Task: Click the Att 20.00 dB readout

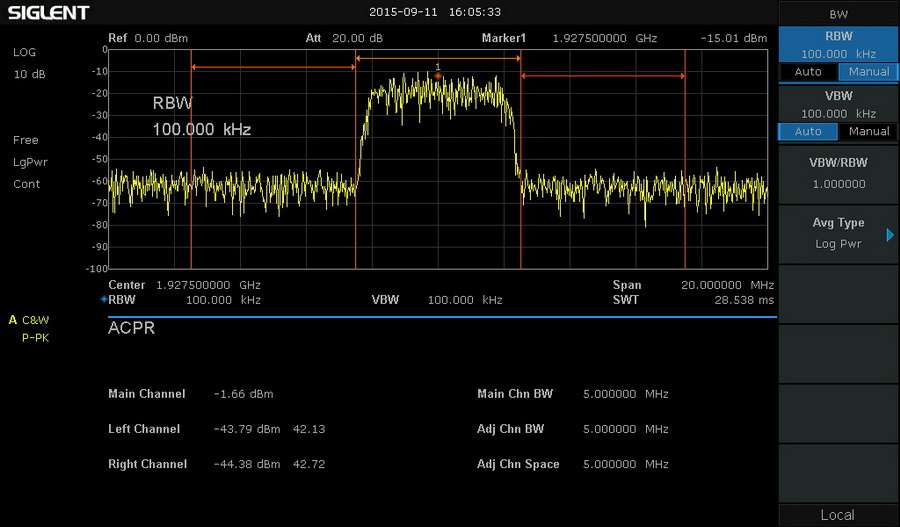Action: coord(344,38)
